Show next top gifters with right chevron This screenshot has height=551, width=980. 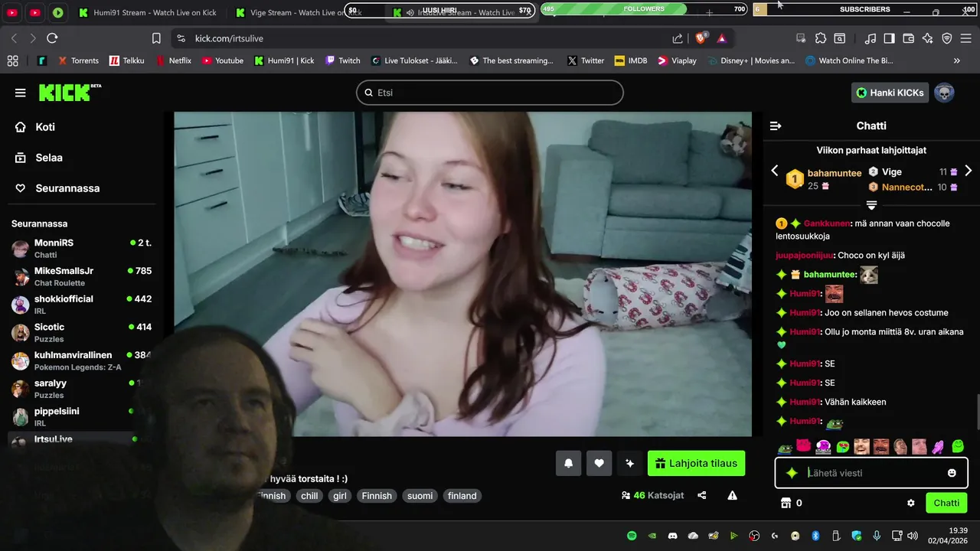(x=968, y=171)
